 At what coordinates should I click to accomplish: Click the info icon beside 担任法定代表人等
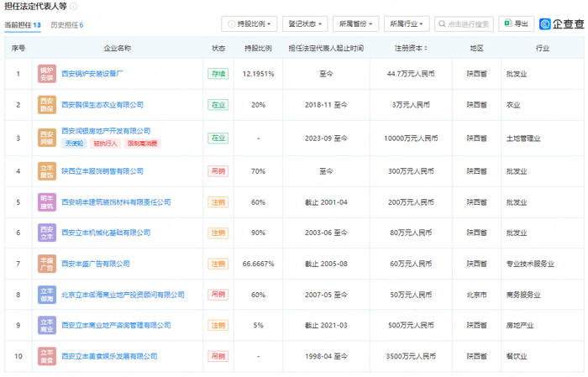point(74,7)
